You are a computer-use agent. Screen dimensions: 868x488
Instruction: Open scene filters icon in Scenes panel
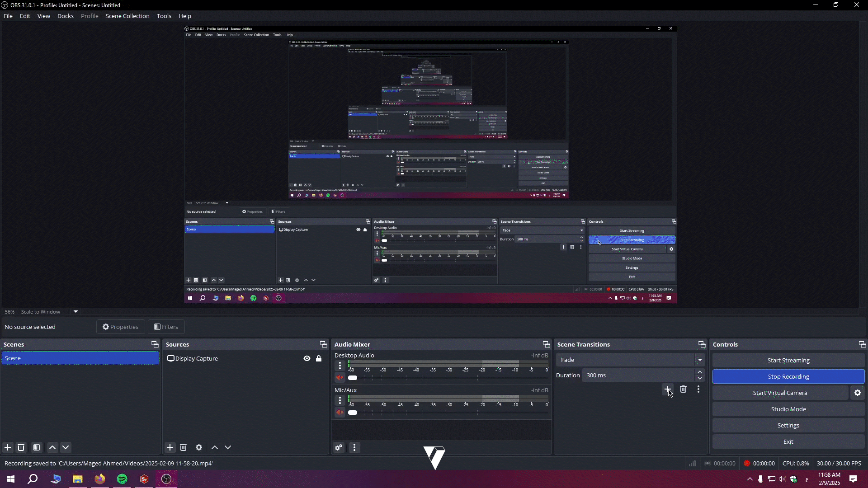point(37,447)
